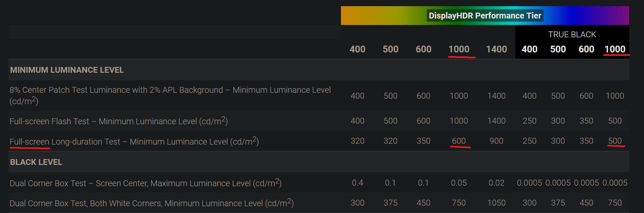Click the underlined True Black 1000 tier header
This screenshot has height=213, width=644.
tap(615, 49)
